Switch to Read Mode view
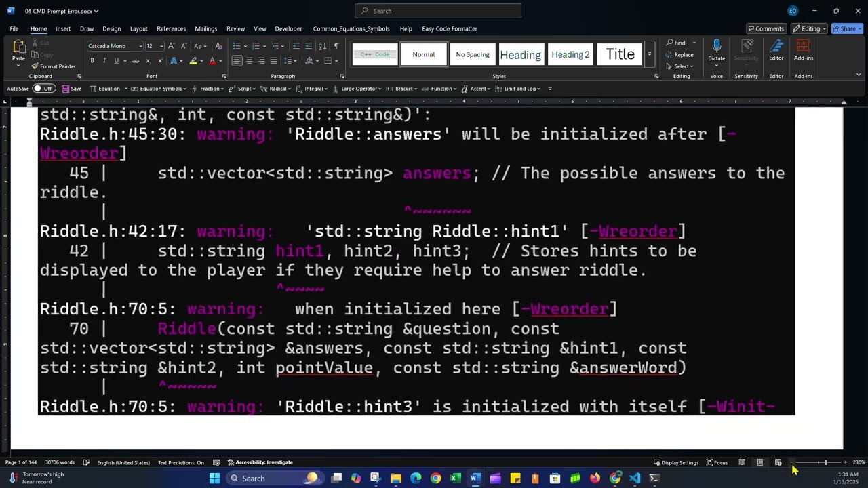Screen dimensions: 868x488 (742, 462)
